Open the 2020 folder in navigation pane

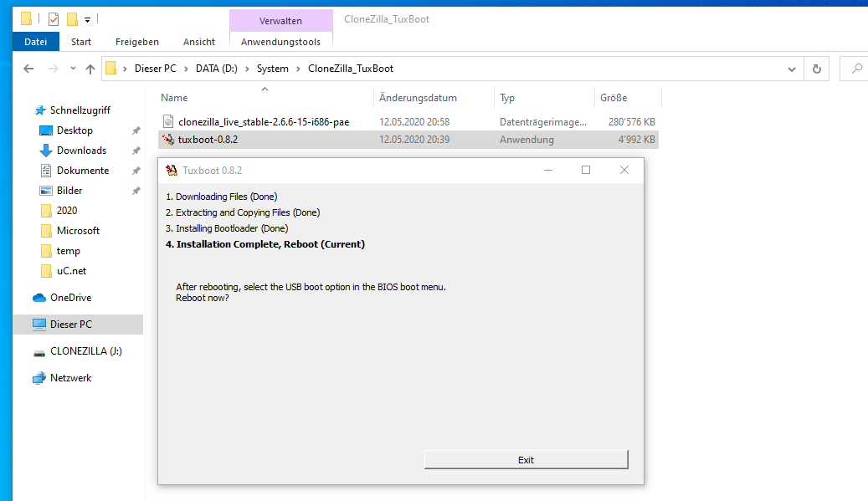click(x=66, y=211)
